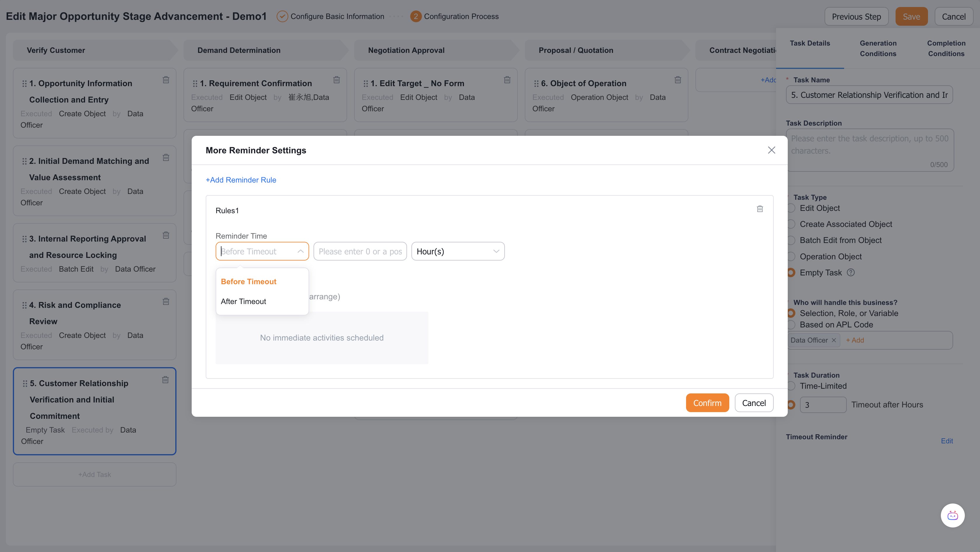The width and height of the screenshot is (980, 552).
Task: Choose Based on APL Code handler option
Action: 791,325
